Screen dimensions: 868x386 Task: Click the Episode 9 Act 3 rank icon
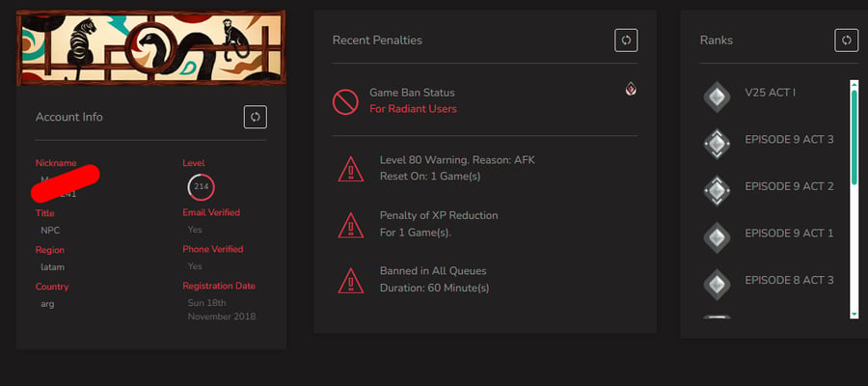tap(717, 144)
